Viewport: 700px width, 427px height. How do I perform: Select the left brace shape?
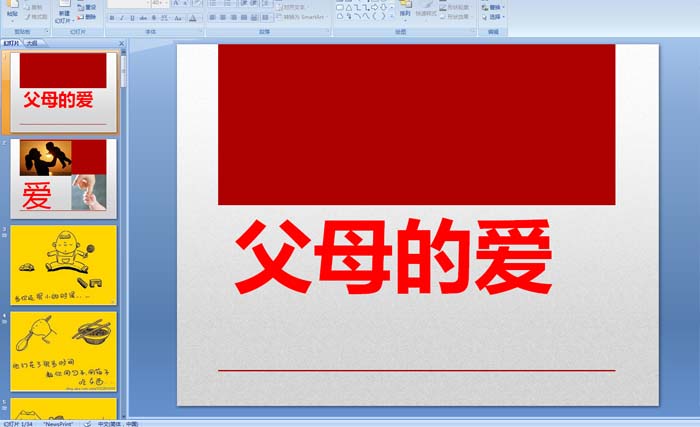coord(375,16)
